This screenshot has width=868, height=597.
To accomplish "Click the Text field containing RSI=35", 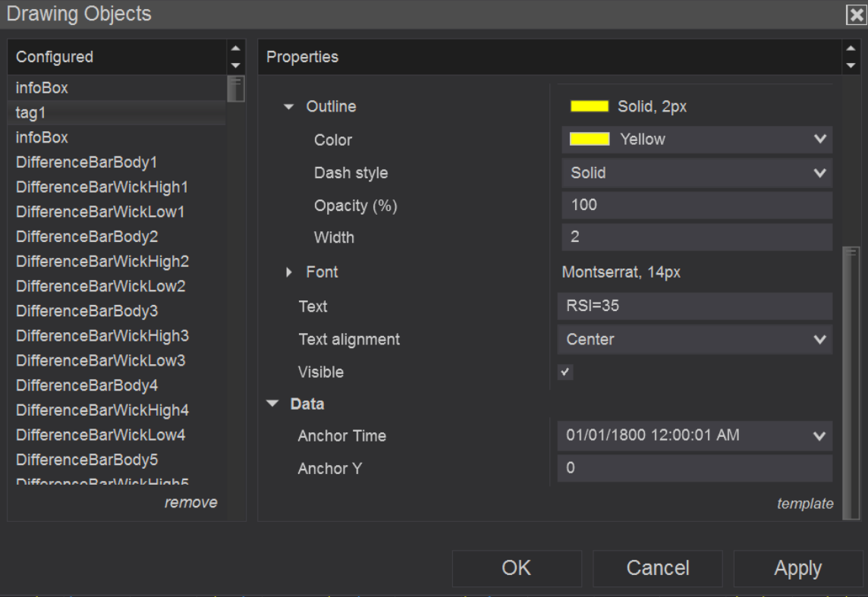I will pyautogui.click(x=694, y=306).
